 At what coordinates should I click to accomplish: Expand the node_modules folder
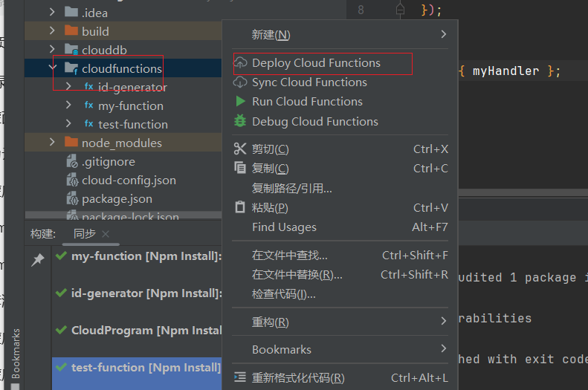52,143
